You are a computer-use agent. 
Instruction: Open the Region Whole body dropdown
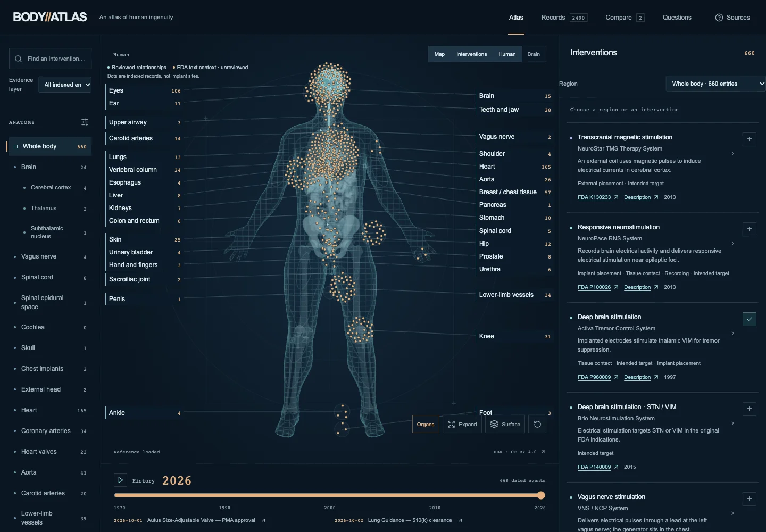coord(716,84)
